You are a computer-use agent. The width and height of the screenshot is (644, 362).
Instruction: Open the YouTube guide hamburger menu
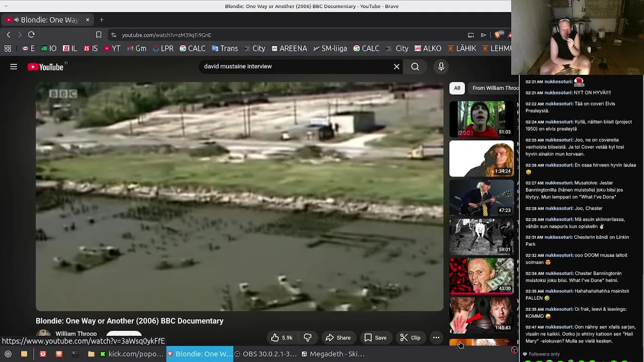(14, 67)
